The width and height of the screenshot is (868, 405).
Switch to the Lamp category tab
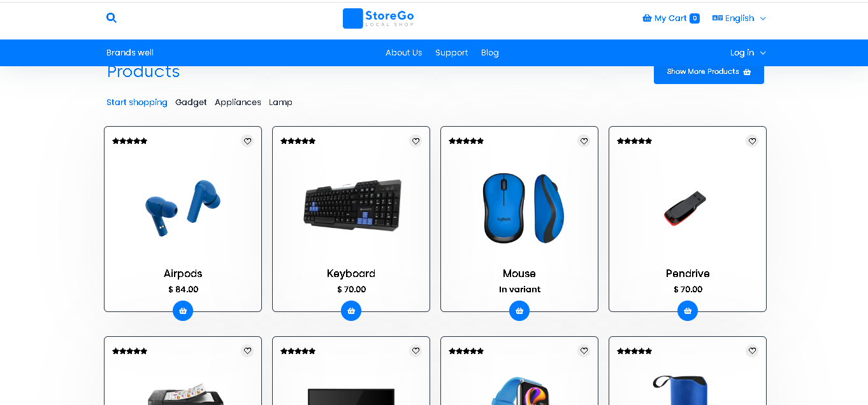click(280, 102)
